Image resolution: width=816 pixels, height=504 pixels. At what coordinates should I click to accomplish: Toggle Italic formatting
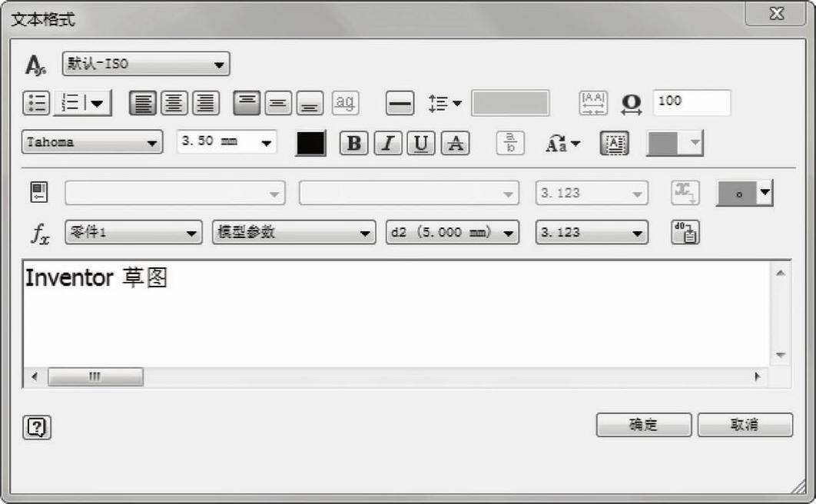388,143
